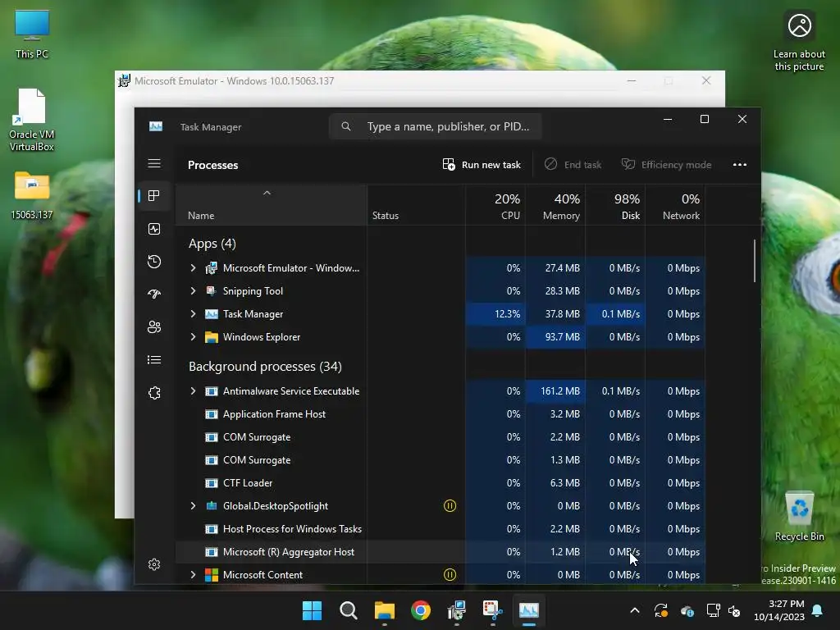Open the Users sidebar icon
The height and width of the screenshot is (630, 840).
(x=154, y=326)
